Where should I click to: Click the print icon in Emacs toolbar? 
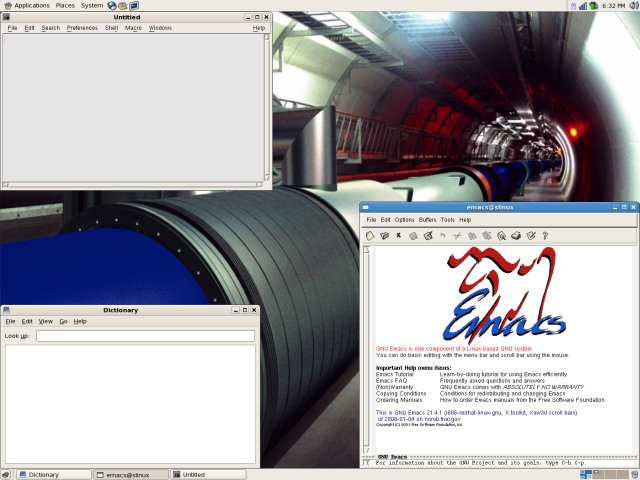pyautogui.click(x=516, y=235)
